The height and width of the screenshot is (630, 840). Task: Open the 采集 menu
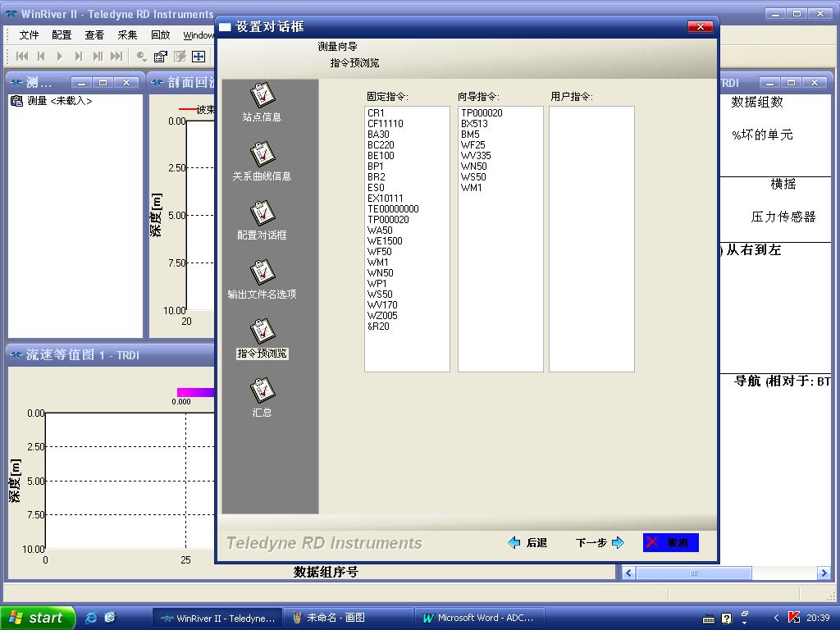click(x=127, y=35)
